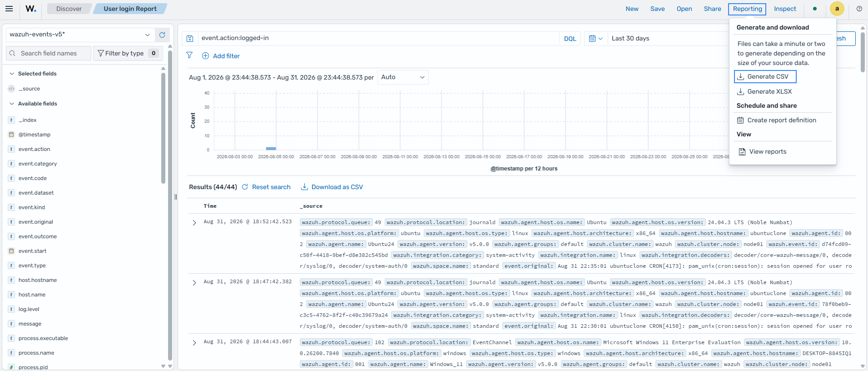
Task: Click the Search field names input
Action: coord(49,53)
